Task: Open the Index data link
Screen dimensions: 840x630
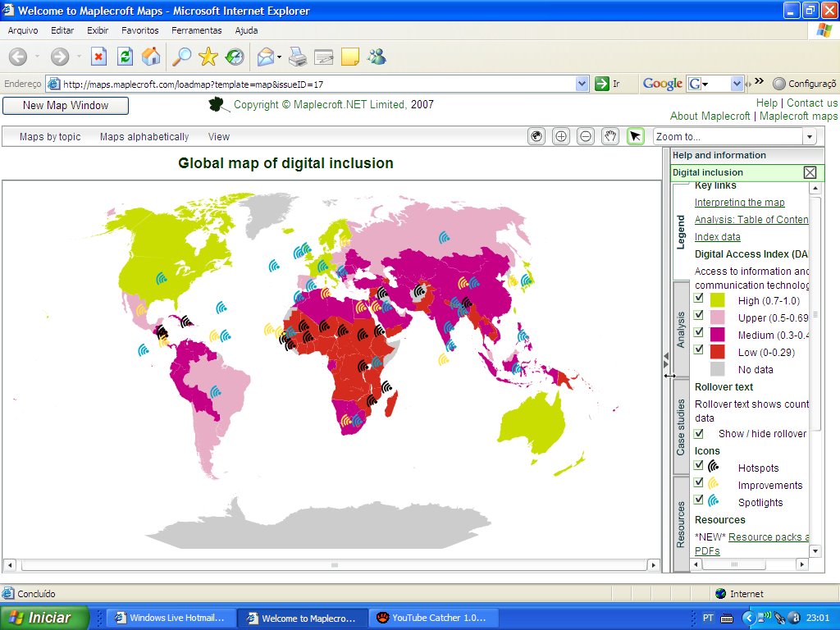Action: (717, 237)
